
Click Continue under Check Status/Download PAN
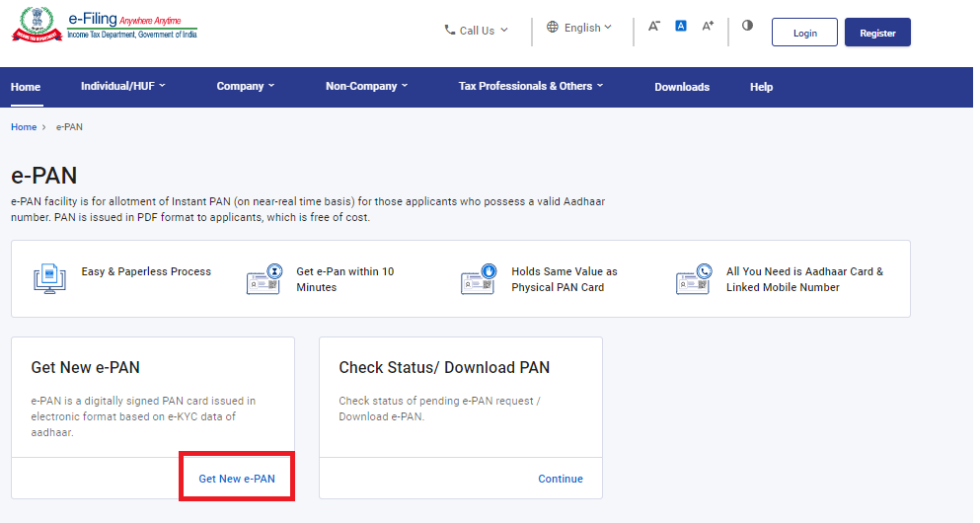click(561, 479)
